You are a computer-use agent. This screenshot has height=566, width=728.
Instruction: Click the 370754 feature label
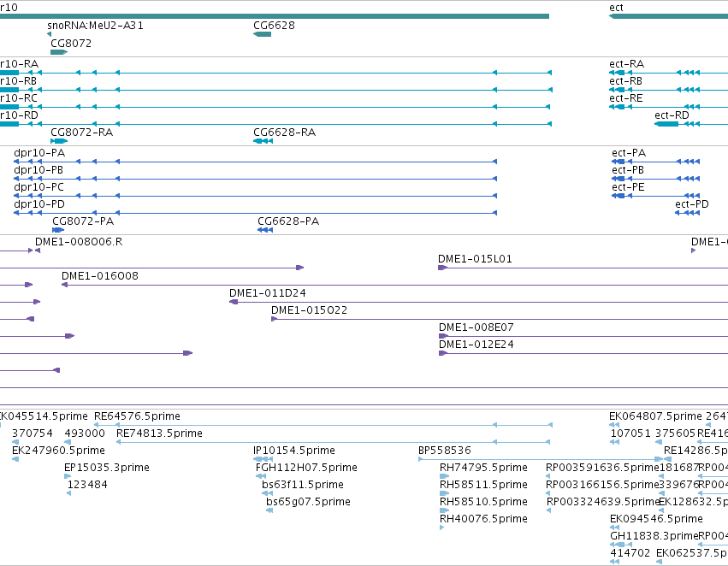[x=32, y=433]
